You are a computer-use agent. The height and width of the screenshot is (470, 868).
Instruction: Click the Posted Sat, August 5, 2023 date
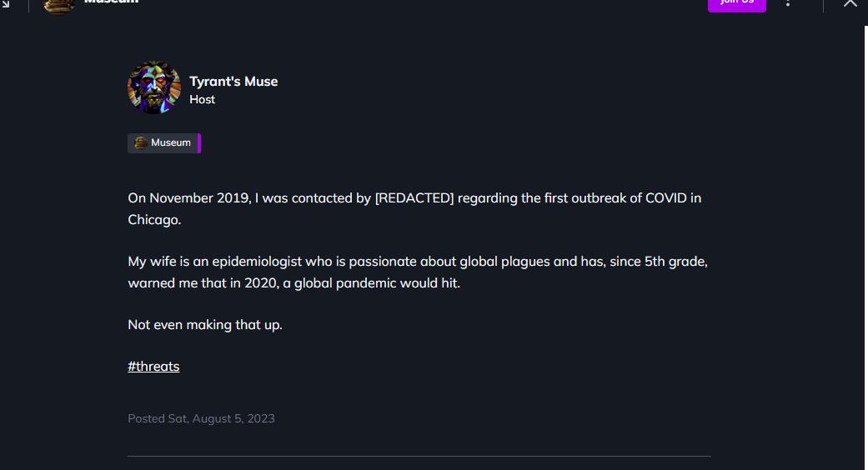click(x=201, y=418)
